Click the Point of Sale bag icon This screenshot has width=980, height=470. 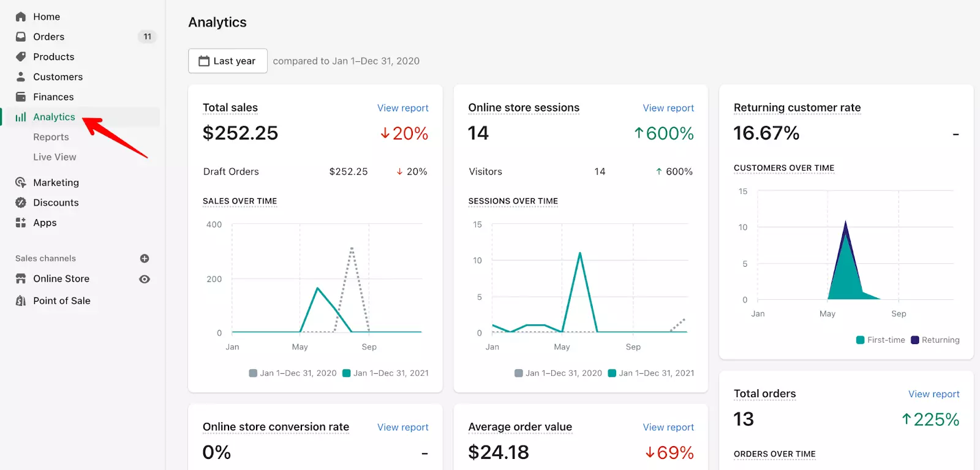click(x=21, y=300)
